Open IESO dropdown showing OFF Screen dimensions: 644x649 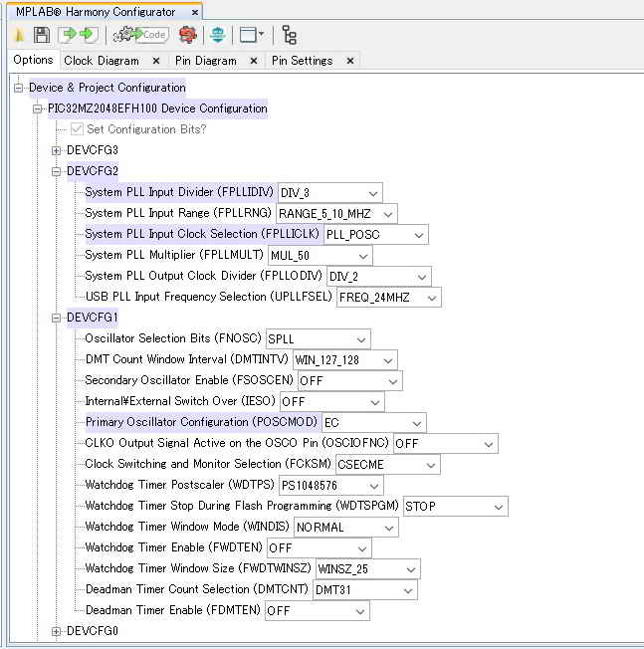pos(331,402)
